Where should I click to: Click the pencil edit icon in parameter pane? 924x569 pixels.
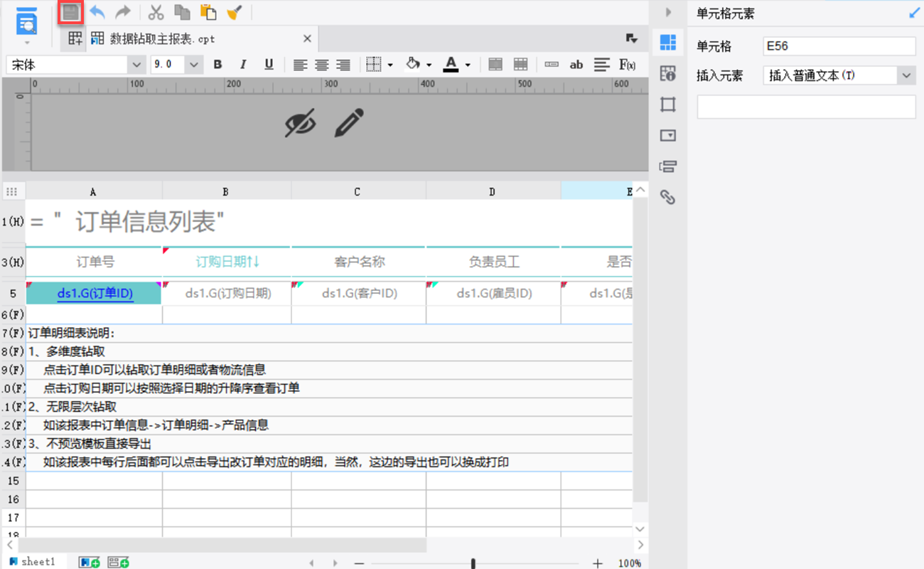coord(349,123)
